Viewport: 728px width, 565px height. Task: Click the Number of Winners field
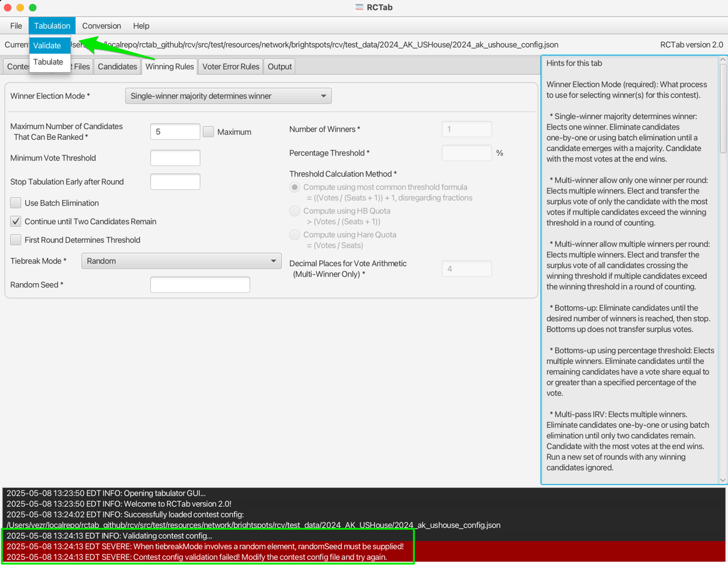(x=466, y=129)
